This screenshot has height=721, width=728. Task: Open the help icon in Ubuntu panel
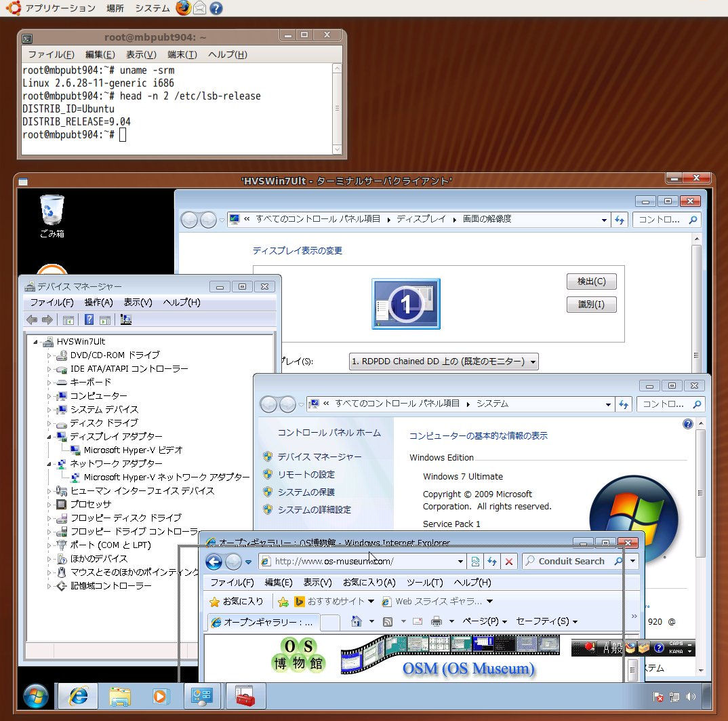216,8
